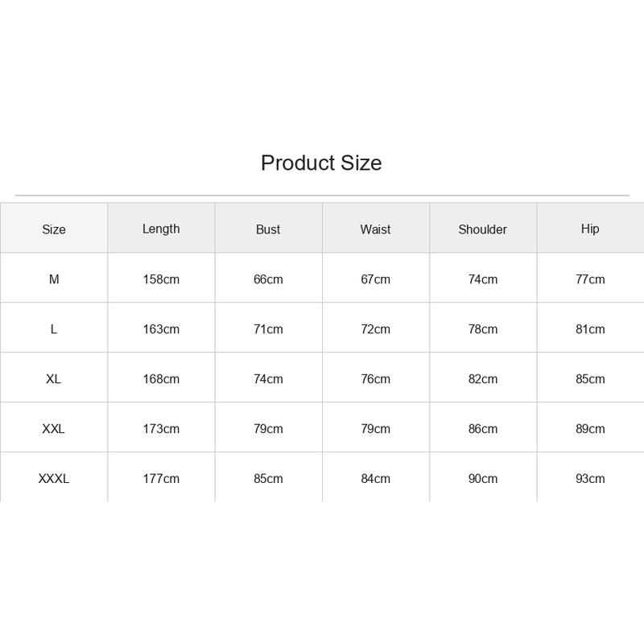The image size is (644, 644).
Task: Click the 86cm shoulder cell
Action: [482, 429]
